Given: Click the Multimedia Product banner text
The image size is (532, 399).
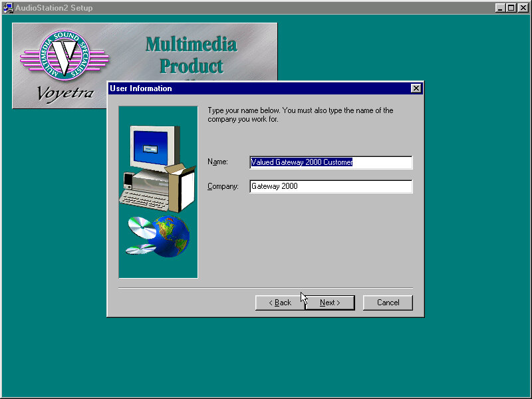Looking at the screenshot, I should coord(191,55).
